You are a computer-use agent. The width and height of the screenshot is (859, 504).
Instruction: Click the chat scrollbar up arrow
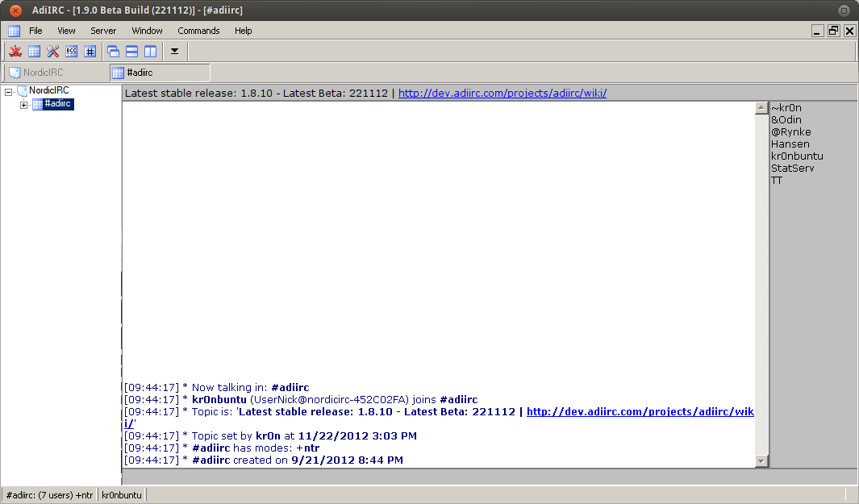click(x=761, y=108)
